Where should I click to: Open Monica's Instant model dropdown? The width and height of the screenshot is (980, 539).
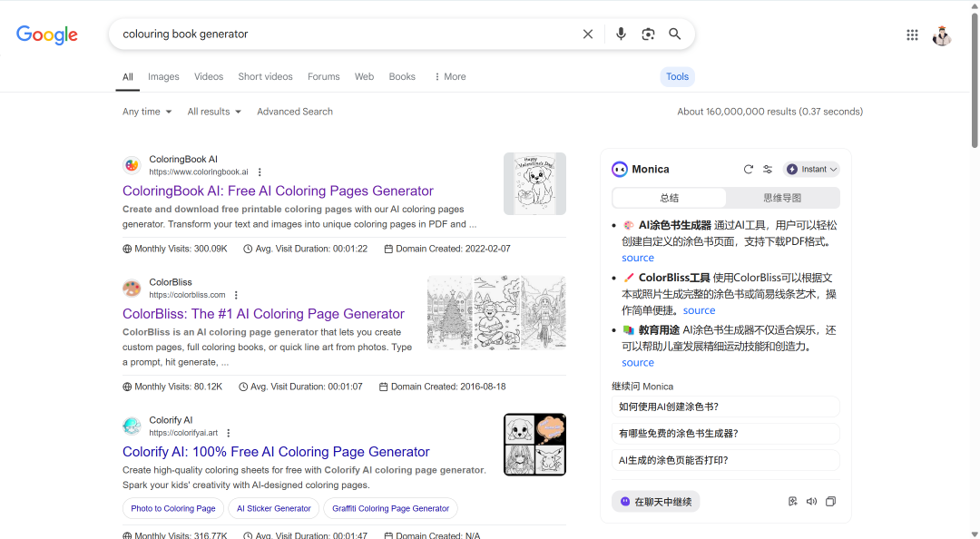(x=811, y=170)
